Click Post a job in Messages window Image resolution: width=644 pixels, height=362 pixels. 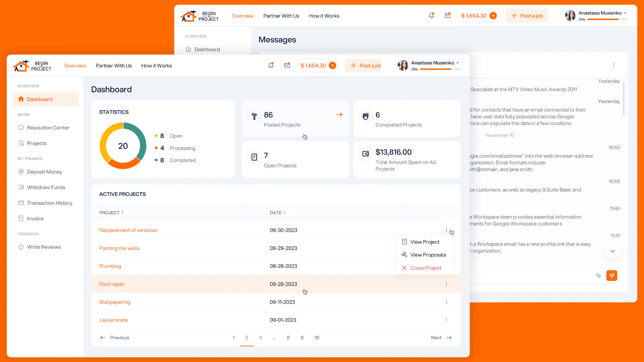coord(527,16)
